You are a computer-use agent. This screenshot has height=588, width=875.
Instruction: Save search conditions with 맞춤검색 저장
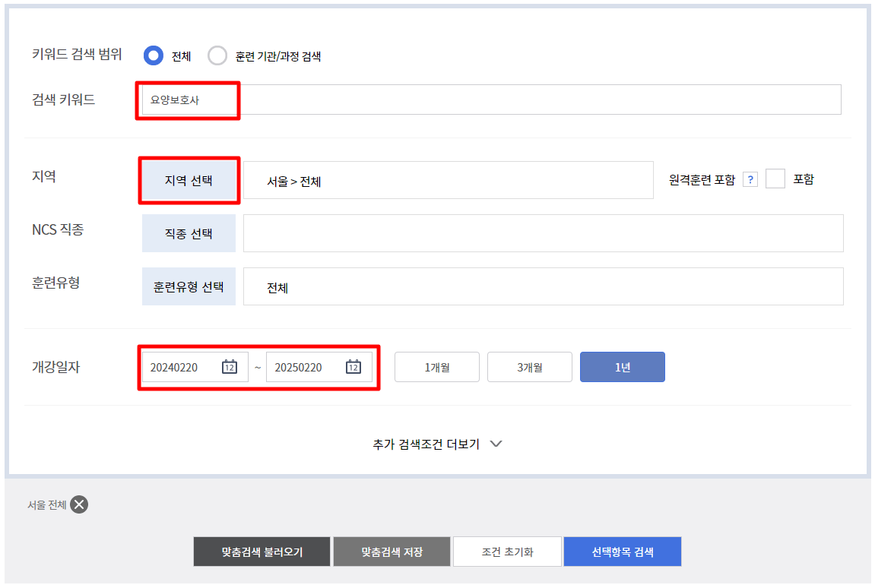point(392,552)
